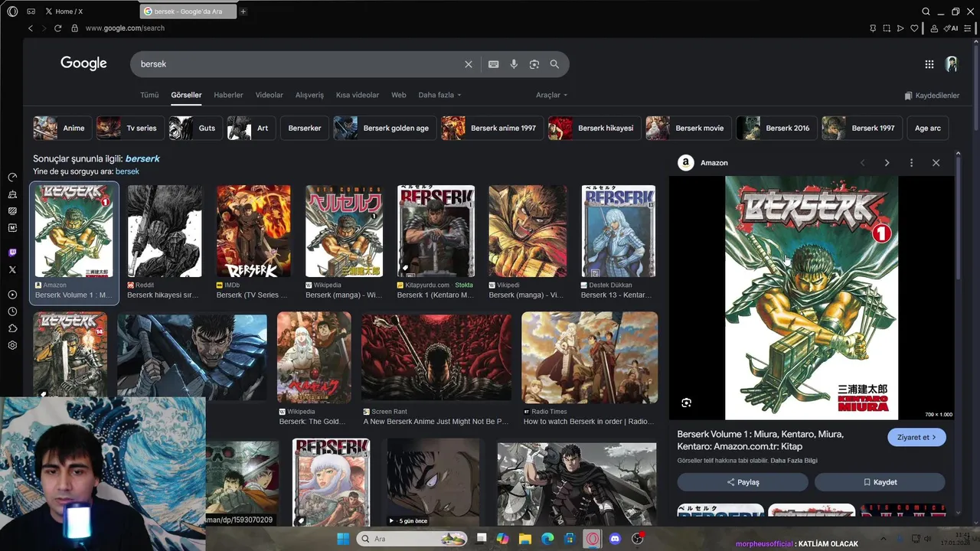
Task: Open the Haberler tab
Action: click(228, 95)
